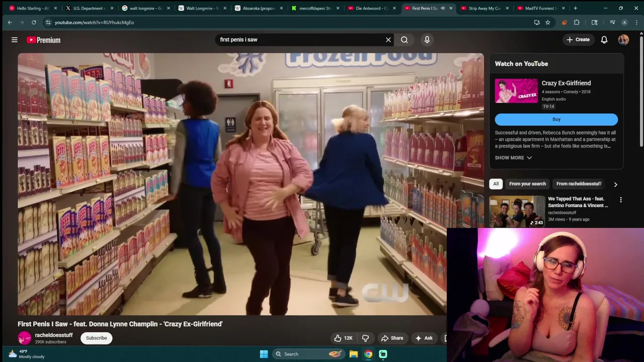644x362 pixels.
Task: Switch to the walt longmire Google tab
Action: click(145, 8)
